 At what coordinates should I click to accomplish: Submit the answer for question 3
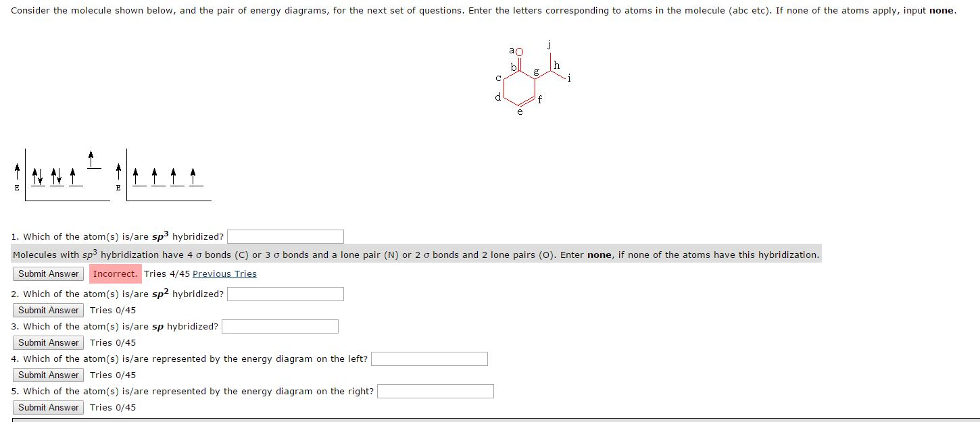[47, 342]
